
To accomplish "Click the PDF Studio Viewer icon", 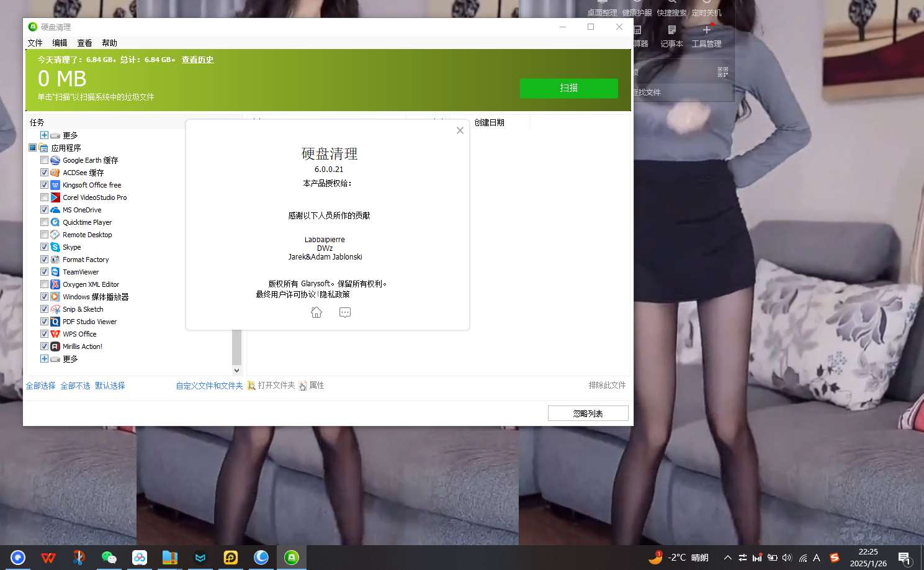I will click(55, 322).
